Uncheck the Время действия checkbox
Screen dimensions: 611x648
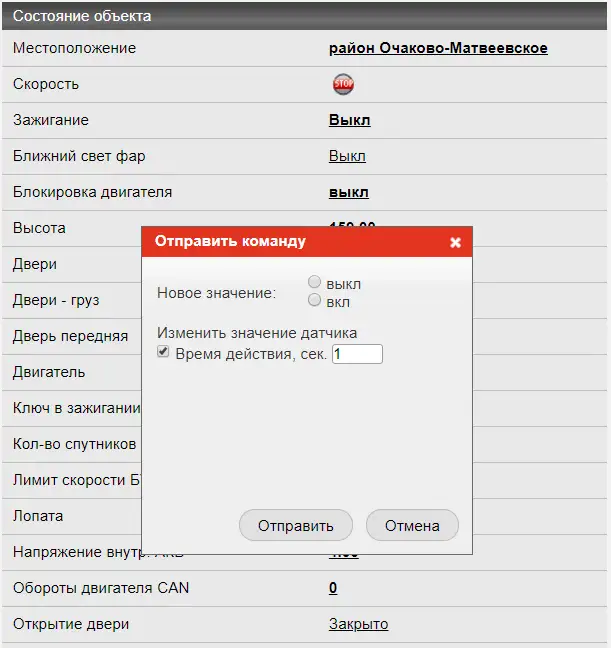(x=164, y=353)
